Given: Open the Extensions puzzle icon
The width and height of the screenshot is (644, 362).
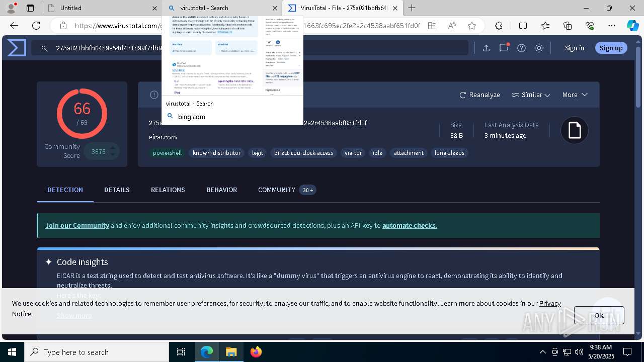Looking at the screenshot, I should tap(499, 26).
